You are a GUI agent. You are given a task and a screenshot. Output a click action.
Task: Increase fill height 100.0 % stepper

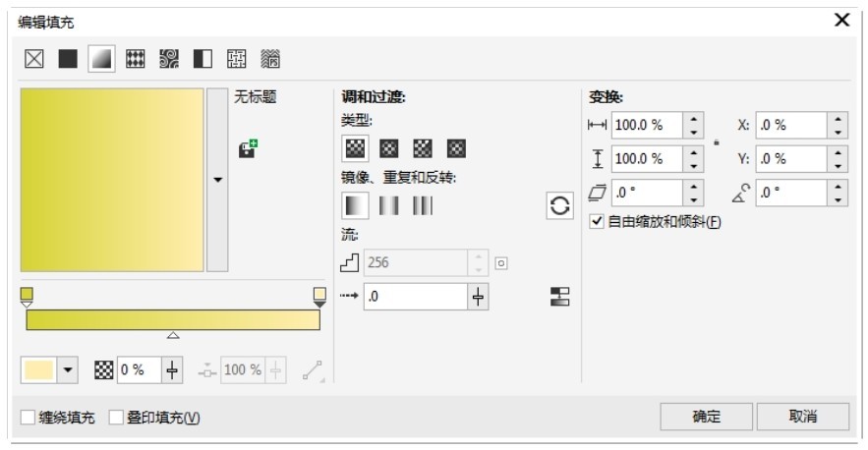(694, 152)
